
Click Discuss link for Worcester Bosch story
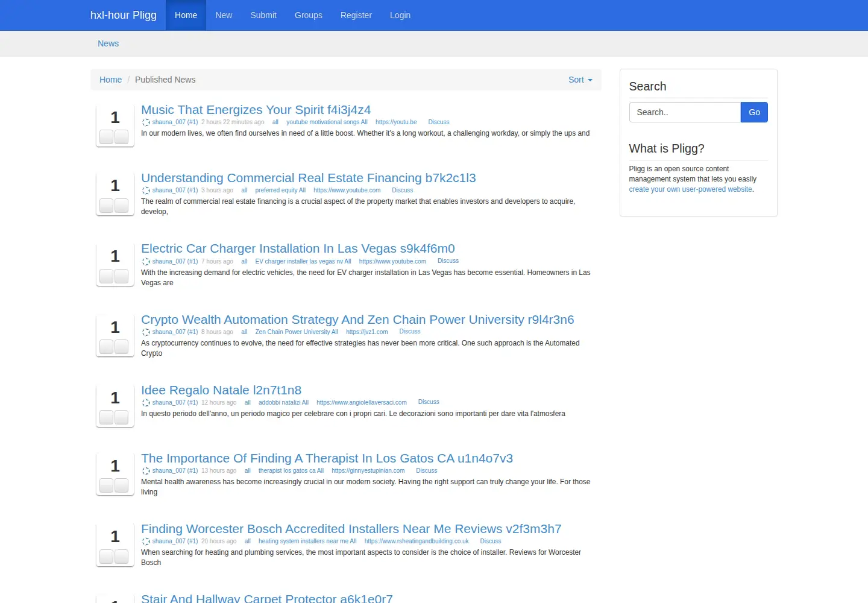(x=491, y=541)
